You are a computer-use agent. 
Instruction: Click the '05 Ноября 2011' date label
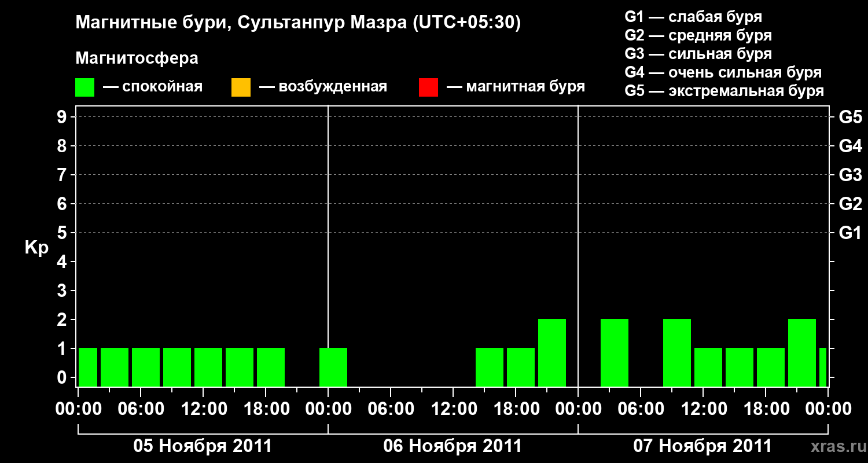pos(203,446)
